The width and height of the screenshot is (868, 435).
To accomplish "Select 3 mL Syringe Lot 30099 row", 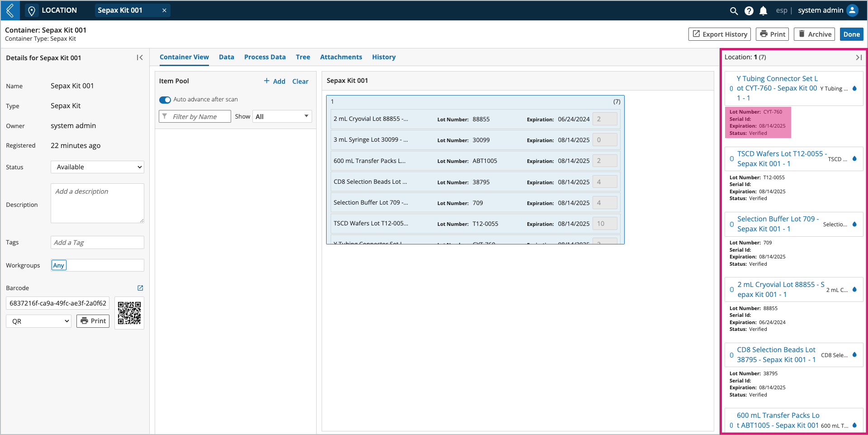I will click(x=475, y=140).
